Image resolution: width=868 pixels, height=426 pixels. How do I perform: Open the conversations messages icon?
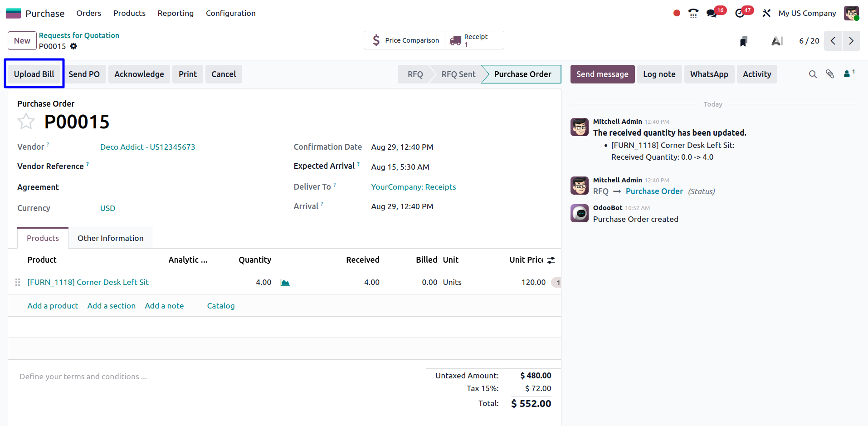click(x=712, y=13)
